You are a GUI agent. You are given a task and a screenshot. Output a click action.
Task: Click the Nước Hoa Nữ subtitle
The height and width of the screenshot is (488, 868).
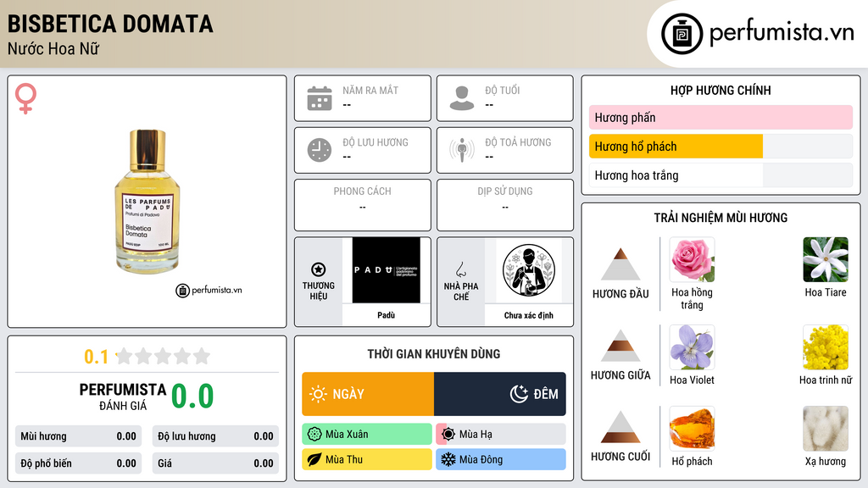(x=53, y=49)
